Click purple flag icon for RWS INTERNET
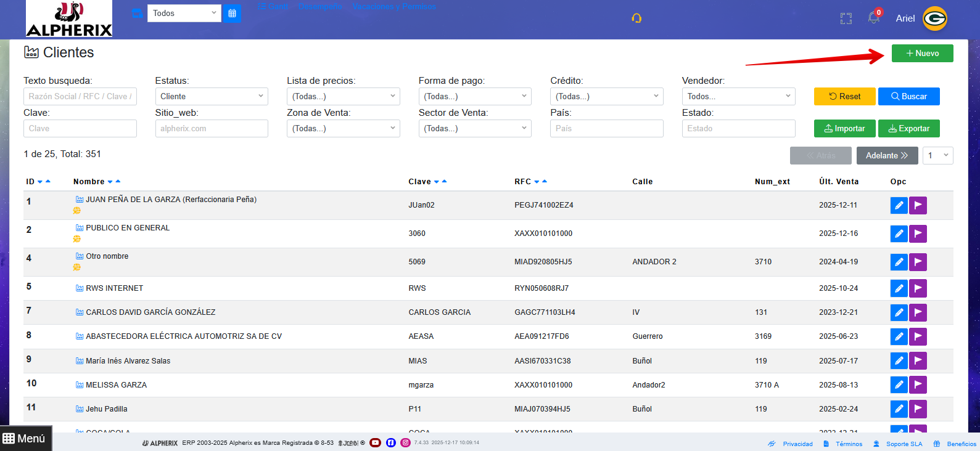Image resolution: width=980 pixels, height=451 pixels. [x=918, y=288]
